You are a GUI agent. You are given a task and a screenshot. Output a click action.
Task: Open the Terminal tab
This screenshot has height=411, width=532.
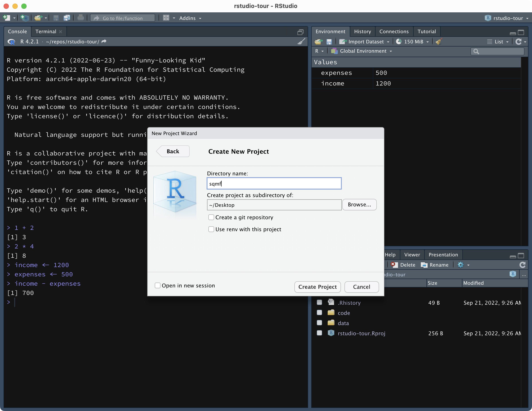pyautogui.click(x=46, y=31)
